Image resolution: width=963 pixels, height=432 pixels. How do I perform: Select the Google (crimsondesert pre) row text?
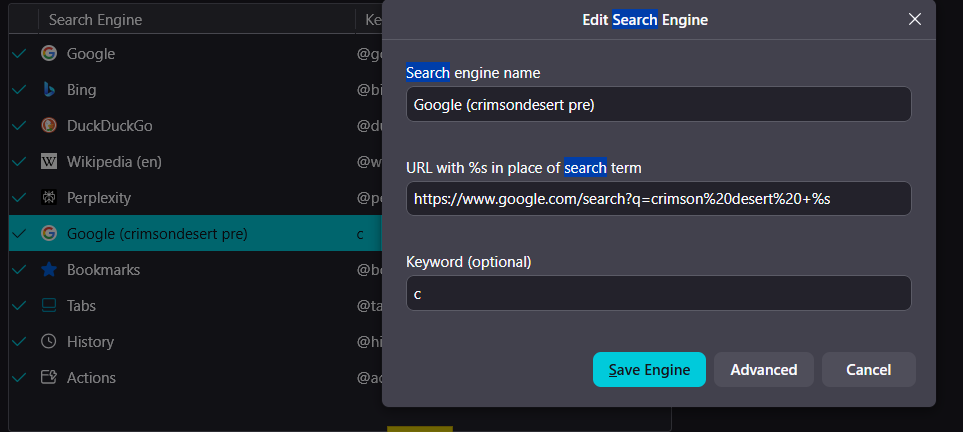tap(157, 234)
